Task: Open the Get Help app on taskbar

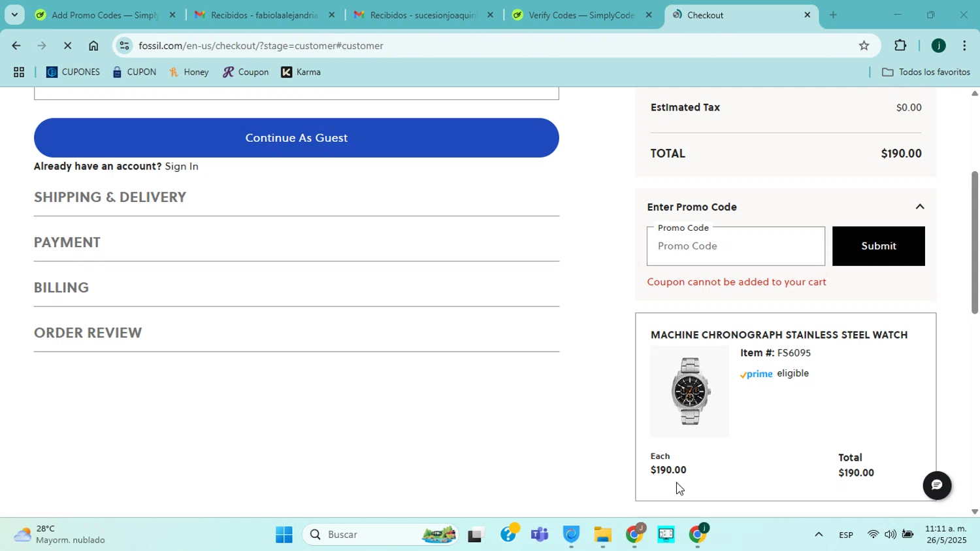Action: point(508,535)
